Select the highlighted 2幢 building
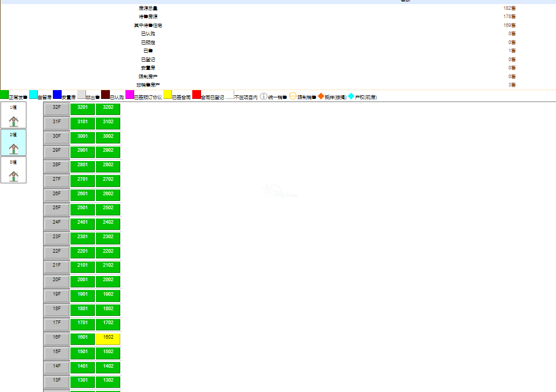This screenshot has height=392, width=556. [13, 142]
